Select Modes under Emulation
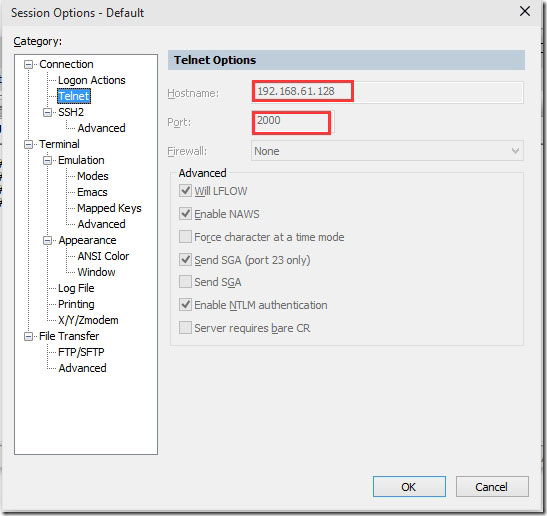 [92, 176]
